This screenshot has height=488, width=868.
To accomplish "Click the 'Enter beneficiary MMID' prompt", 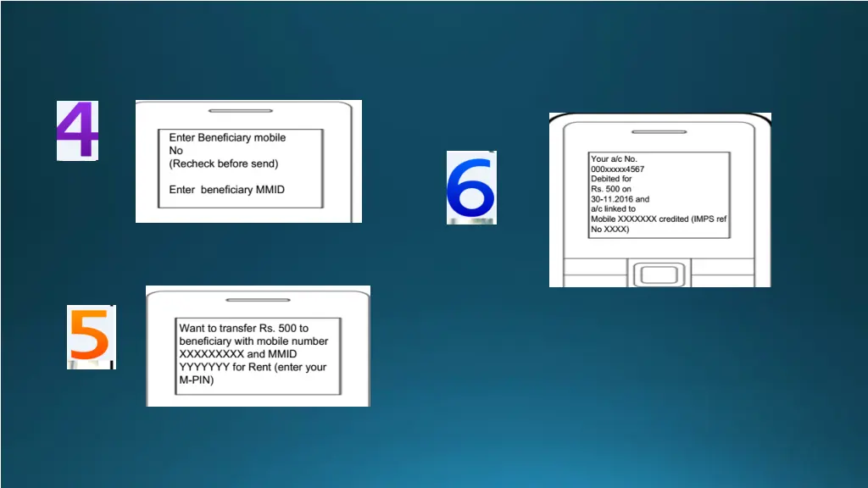I will [x=226, y=190].
